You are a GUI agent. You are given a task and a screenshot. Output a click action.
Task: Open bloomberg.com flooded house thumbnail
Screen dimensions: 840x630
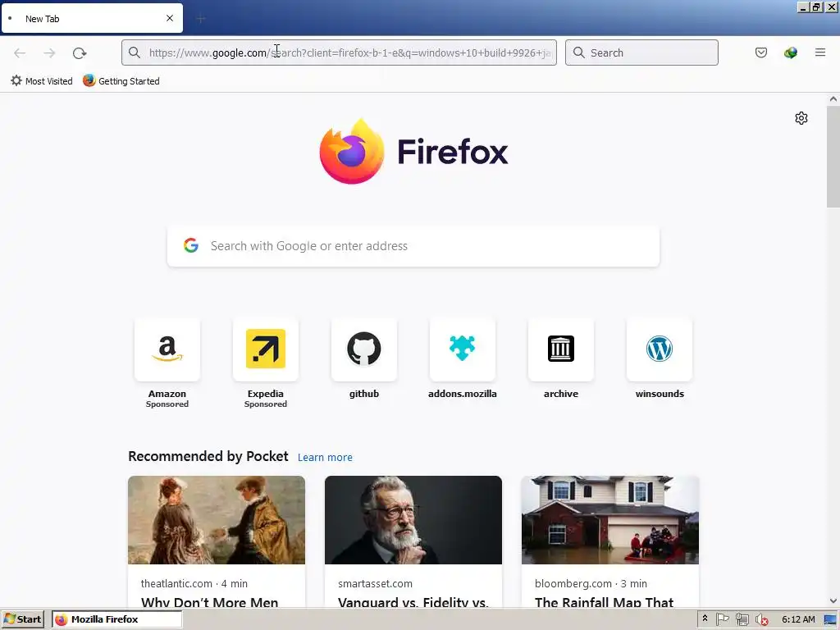[x=610, y=519]
